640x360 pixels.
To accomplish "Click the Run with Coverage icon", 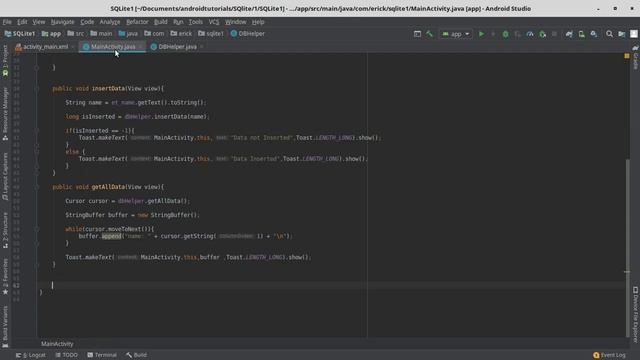I will coord(518,34).
